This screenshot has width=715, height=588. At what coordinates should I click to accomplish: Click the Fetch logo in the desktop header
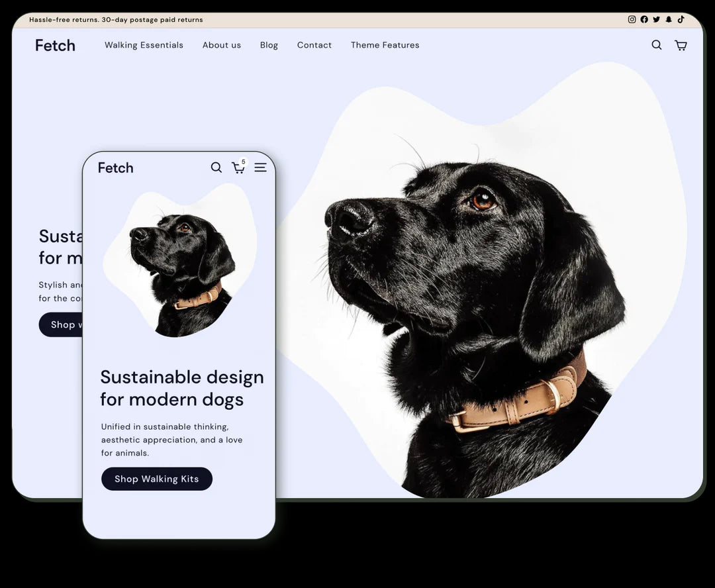pyautogui.click(x=55, y=45)
